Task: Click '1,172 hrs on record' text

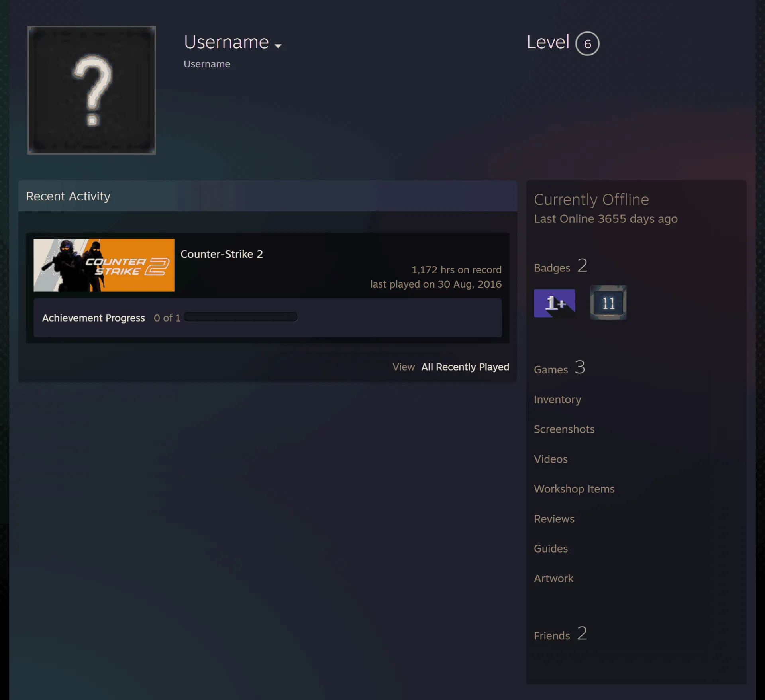Action: pos(457,270)
